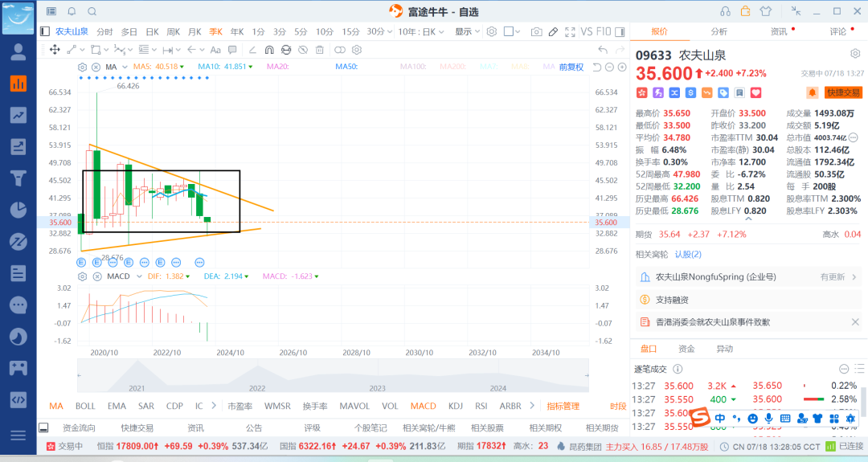868x462 pixels.
Task: Zoom out chart with minus circle
Action: [609, 67]
